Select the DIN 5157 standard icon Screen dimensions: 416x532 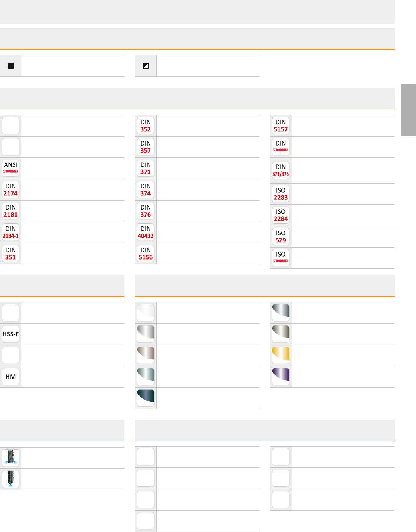(281, 126)
